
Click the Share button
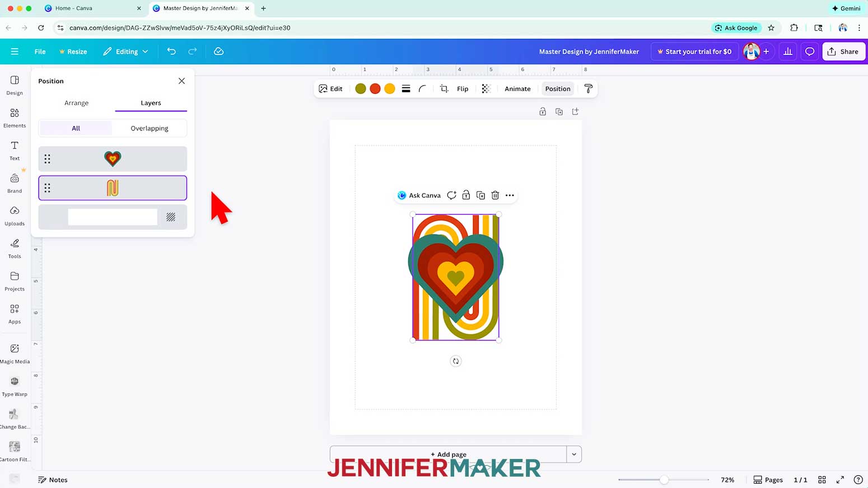(x=843, y=51)
